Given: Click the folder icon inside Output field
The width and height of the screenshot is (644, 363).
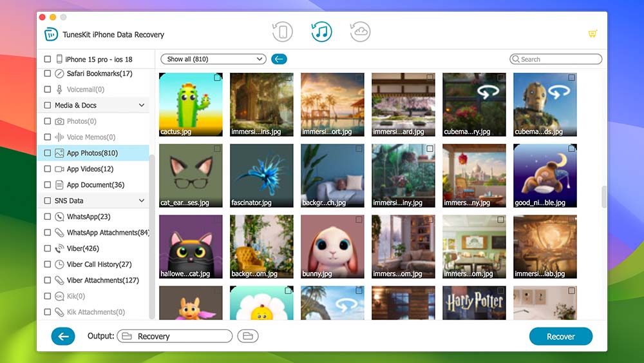Looking at the screenshot, I should tap(127, 337).
